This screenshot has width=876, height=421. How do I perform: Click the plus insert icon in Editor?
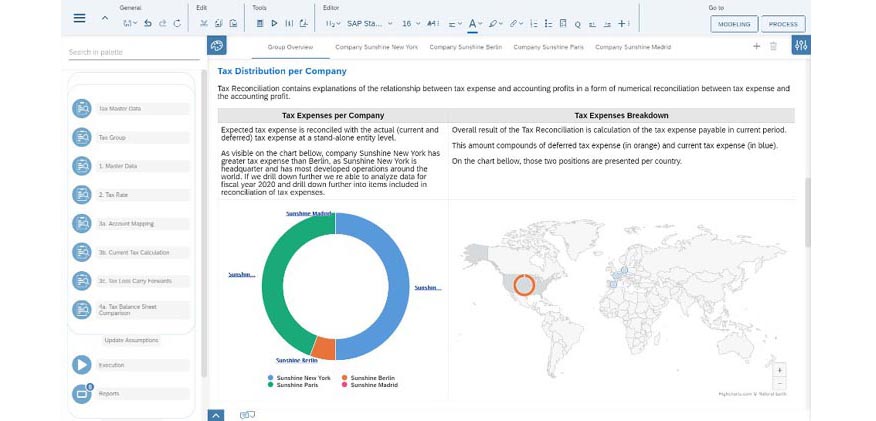point(623,23)
